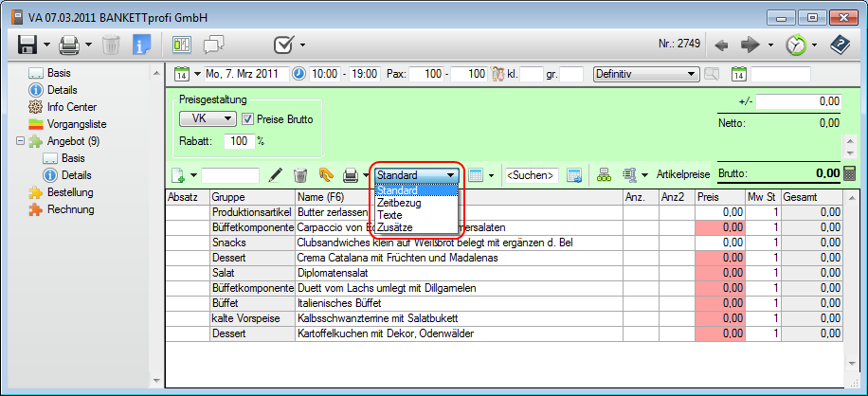The width and height of the screenshot is (868, 396).
Task: Click the clock icon beside time
Action: pos(298,74)
